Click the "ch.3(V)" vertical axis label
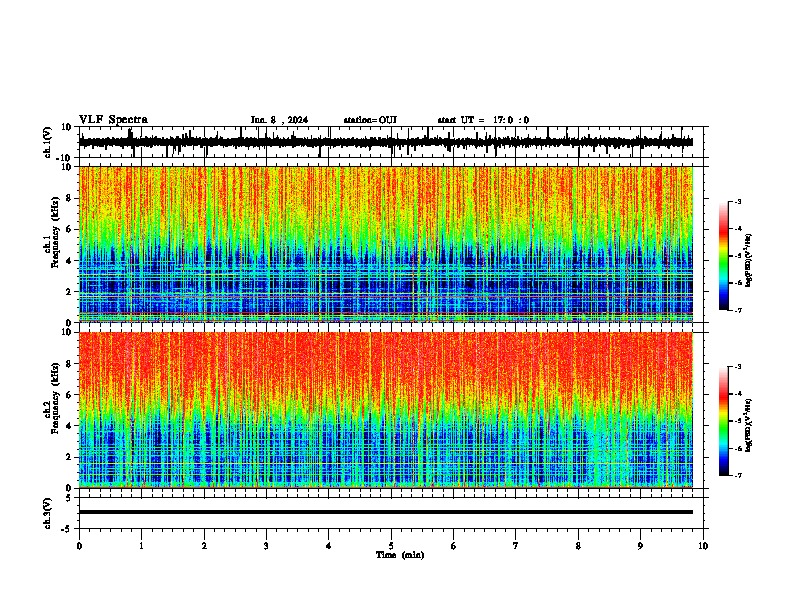 [48, 513]
